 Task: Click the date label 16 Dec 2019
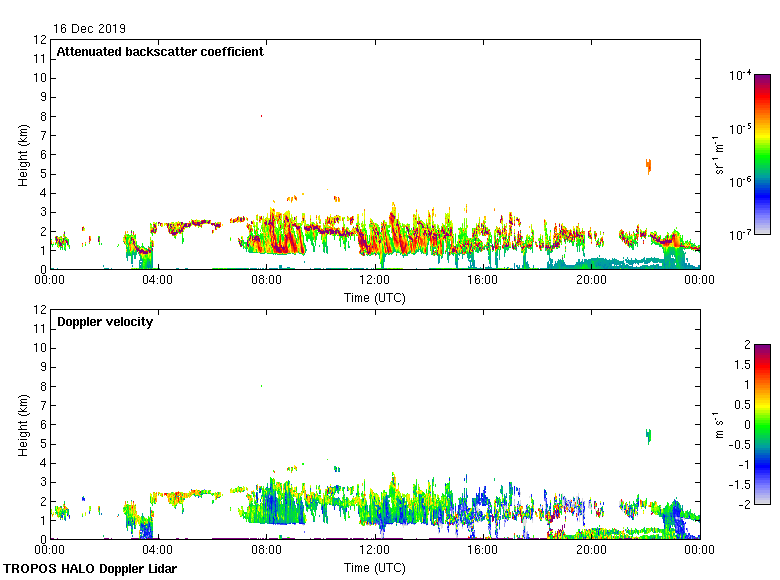(x=90, y=29)
